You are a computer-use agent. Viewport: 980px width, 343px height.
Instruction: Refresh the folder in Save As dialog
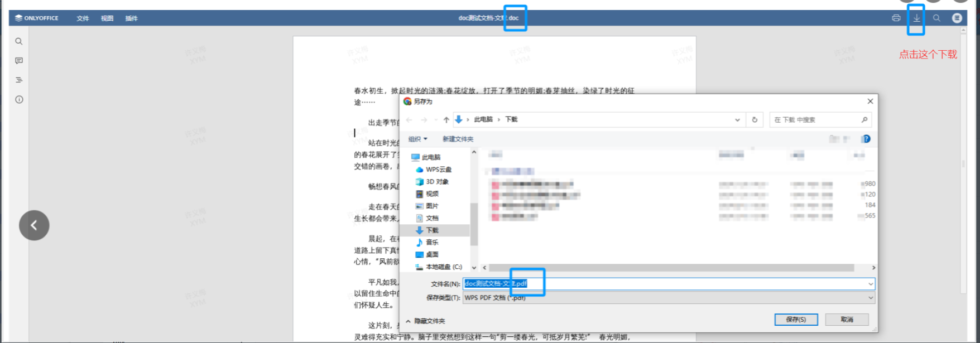click(x=755, y=120)
